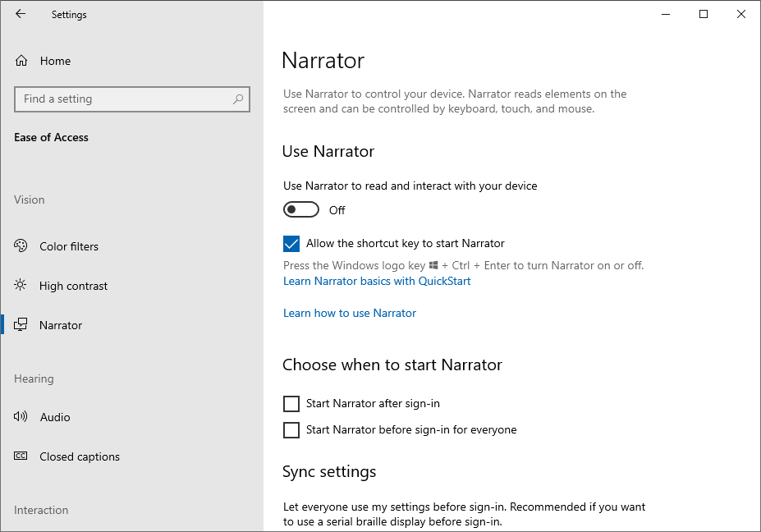
Task: Click the search magnifier icon
Action: click(x=238, y=99)
